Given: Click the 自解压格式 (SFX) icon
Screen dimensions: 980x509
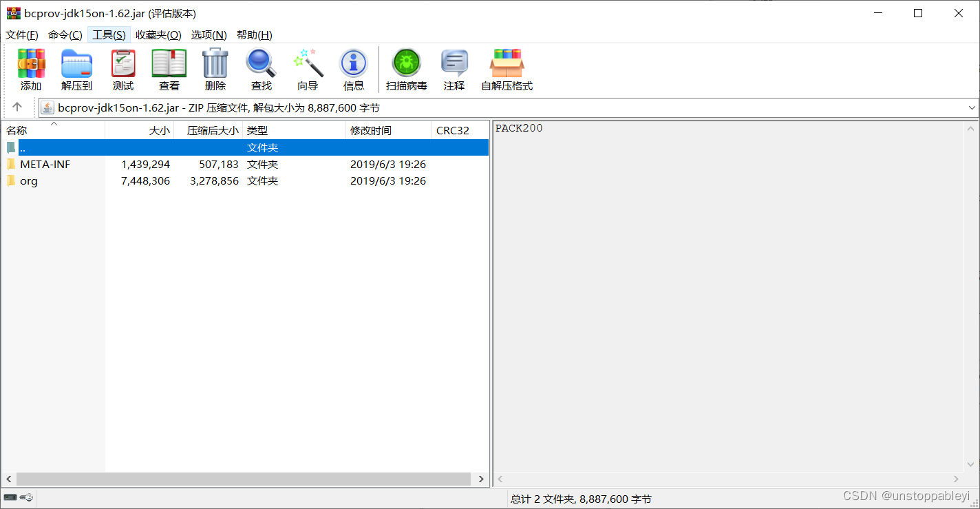Looking at the screenshot, I should click(x=507, y=63).
